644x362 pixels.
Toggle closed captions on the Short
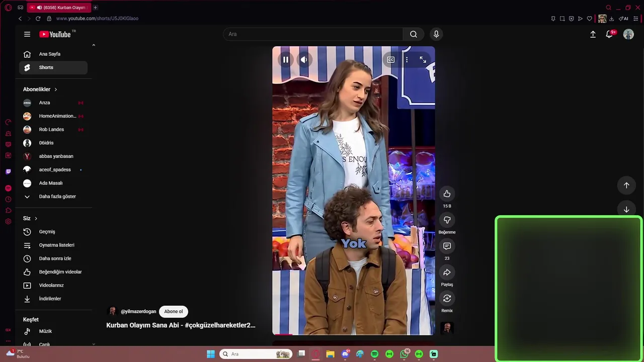pyautogui.click(x=390, y=60)
